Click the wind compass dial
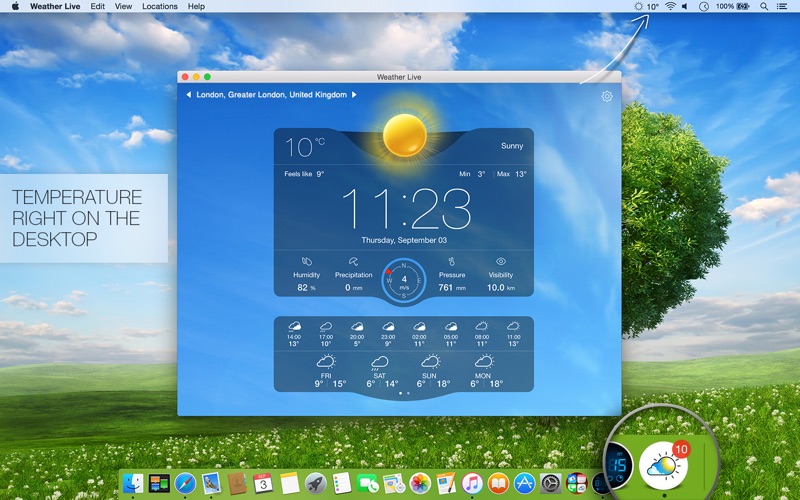The width and height of the screenshot is (800, 500). [x=404, y=279]
